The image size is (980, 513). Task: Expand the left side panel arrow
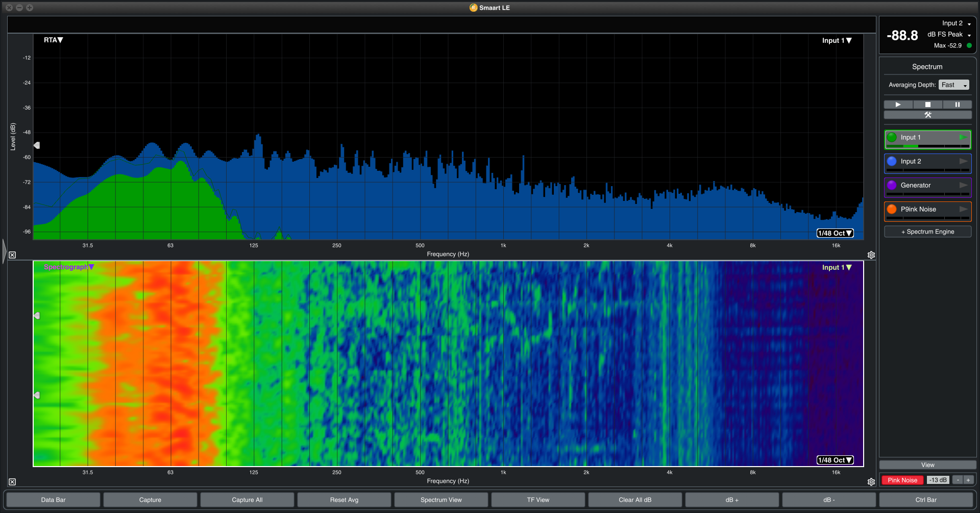pyautogui.click(x=4, y=251)
